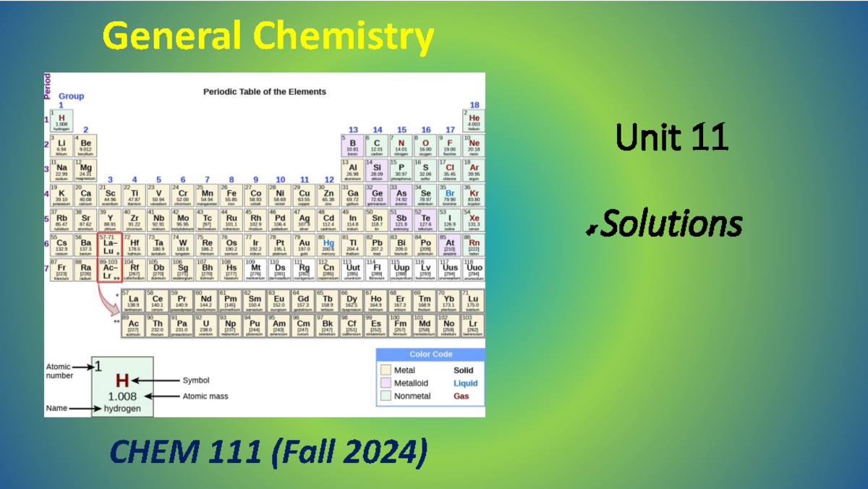Select the Sodium element symbol
The width and height of the screenshot is (868, 489).
pos(61,168)
